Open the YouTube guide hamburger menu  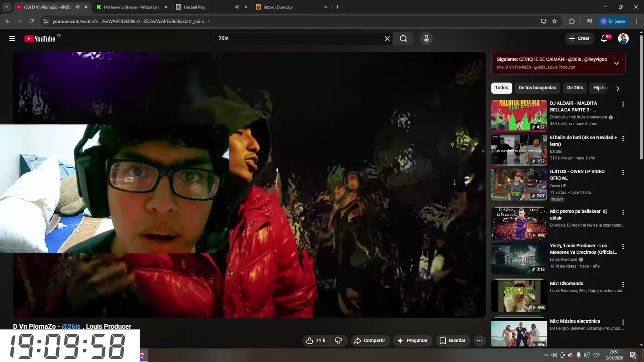pos(12,39)
